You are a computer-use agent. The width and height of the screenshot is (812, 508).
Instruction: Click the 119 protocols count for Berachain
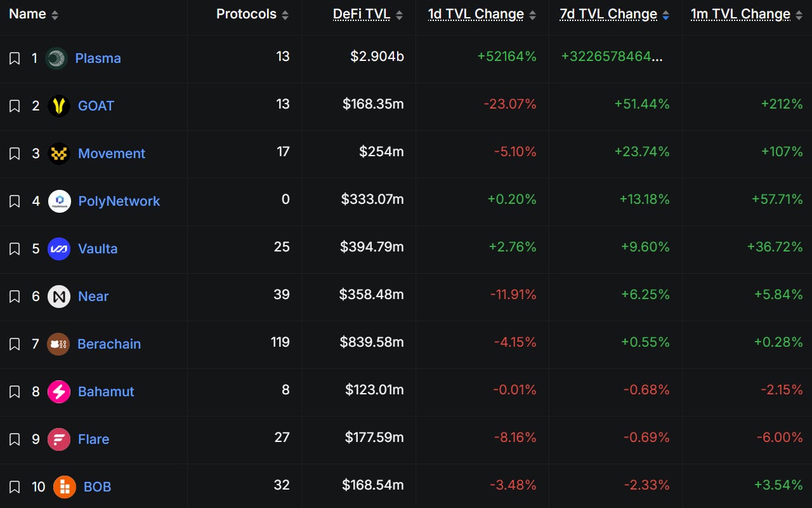point(280,342)
